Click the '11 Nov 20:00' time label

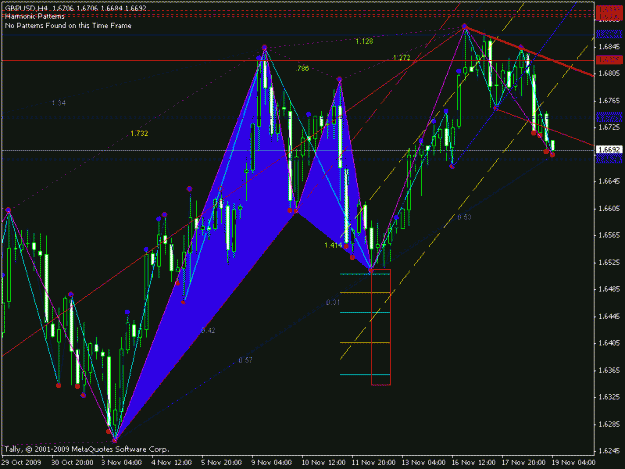[x=373, y=462]
